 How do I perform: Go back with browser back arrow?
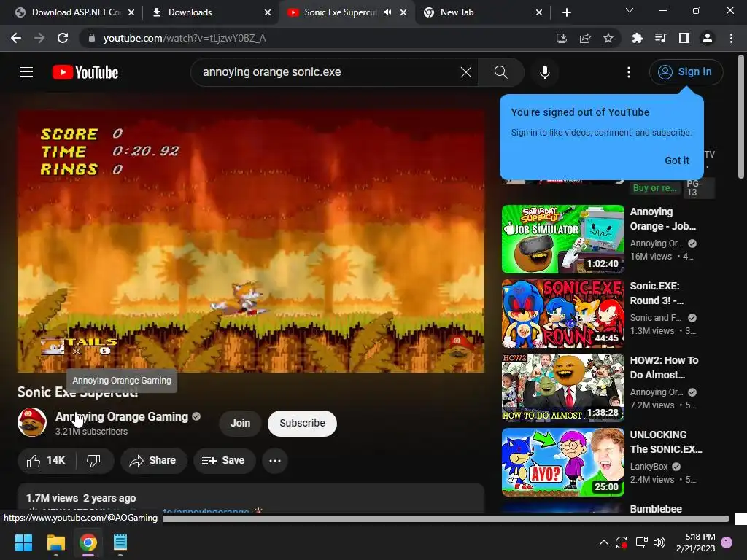[x=16, y=38]
